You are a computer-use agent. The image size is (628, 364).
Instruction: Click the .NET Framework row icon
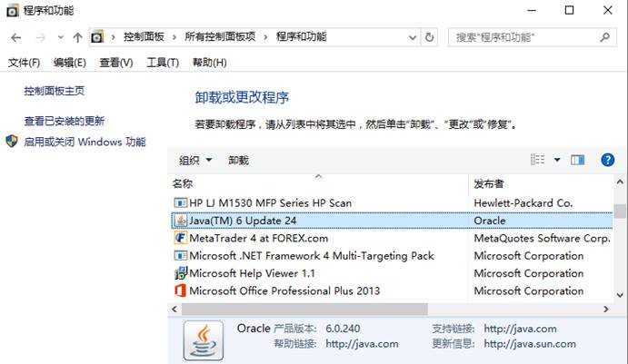click(x=181, y=256)
